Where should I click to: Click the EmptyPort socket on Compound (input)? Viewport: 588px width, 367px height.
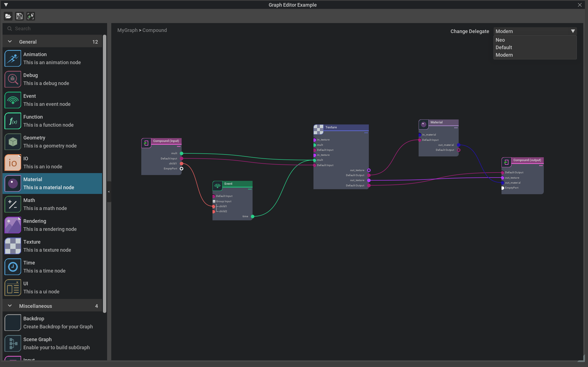[x=182, y=169]
